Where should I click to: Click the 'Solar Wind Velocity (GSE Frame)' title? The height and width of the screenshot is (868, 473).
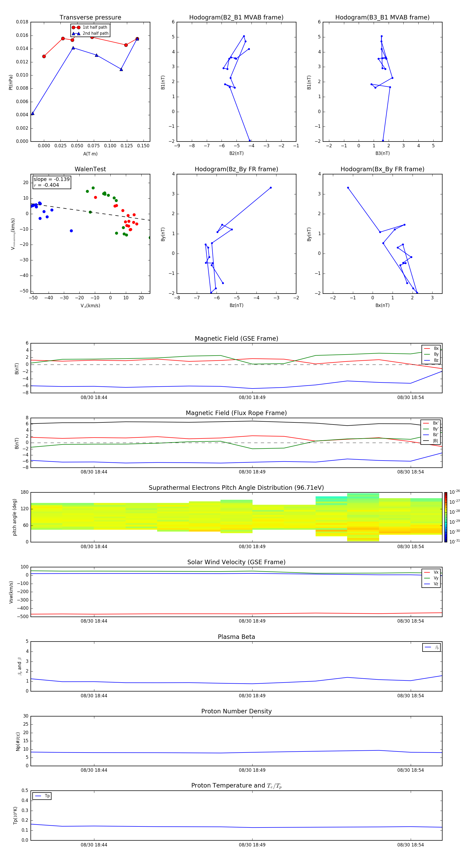236,562
